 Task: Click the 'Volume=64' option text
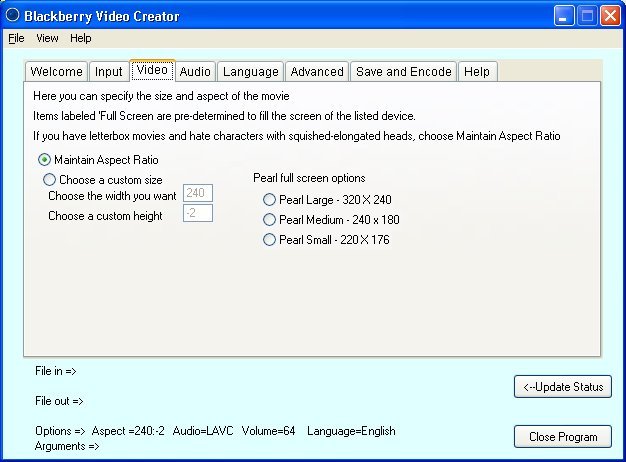click(x=268, y=431)
